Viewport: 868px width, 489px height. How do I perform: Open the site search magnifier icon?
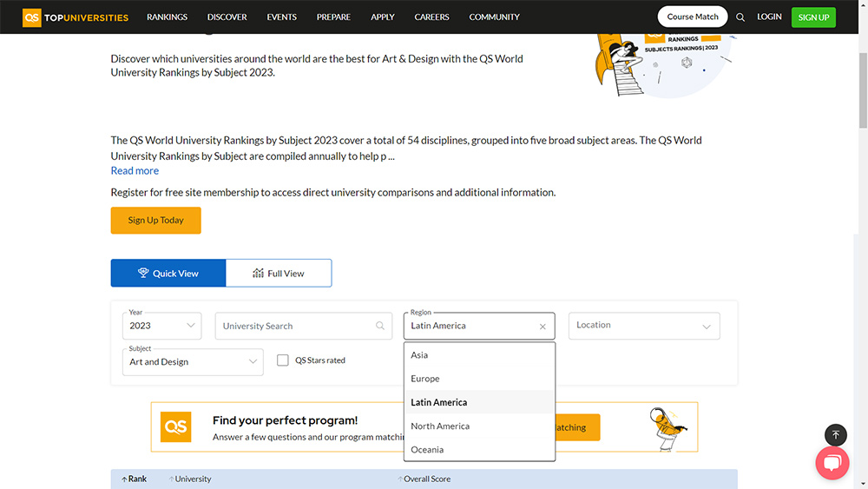coord(740,17)
